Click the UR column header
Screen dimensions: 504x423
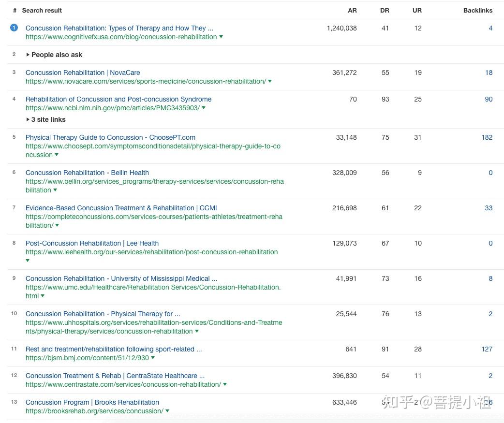(417, 11)
